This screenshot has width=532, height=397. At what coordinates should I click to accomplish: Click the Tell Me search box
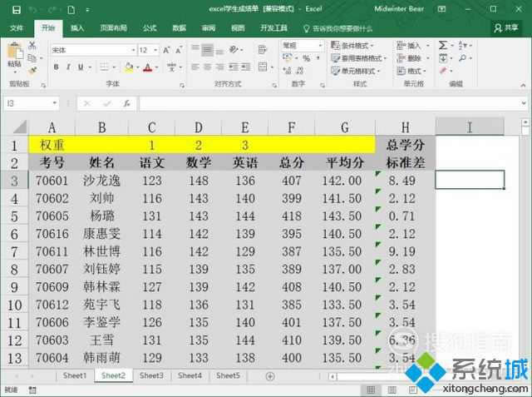coord(338,28)
